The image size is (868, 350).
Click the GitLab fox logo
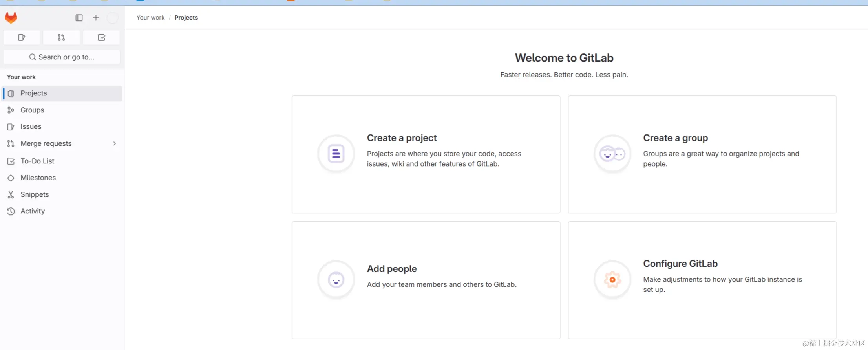click(x=11, y=18)
